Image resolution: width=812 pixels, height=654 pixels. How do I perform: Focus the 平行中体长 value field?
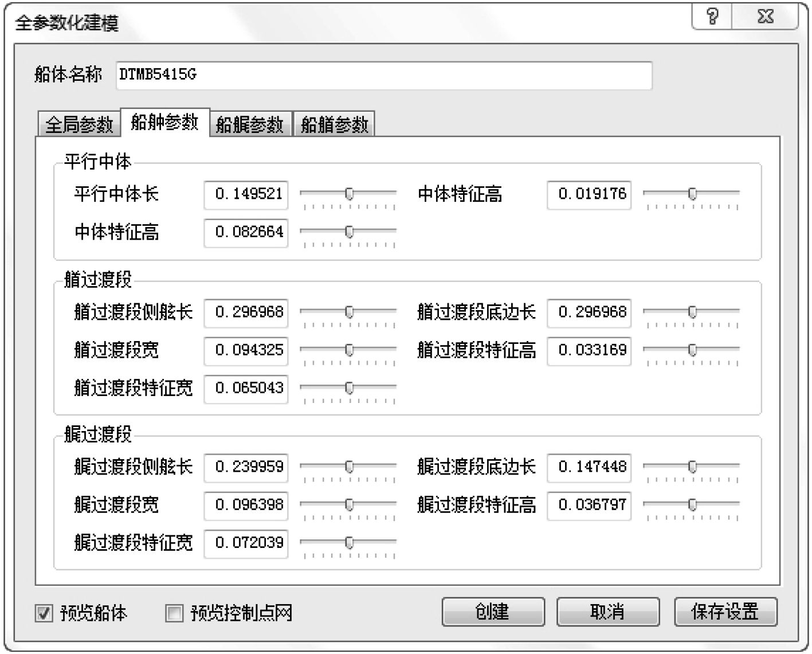pyautogui.click(x=246, y=195)
